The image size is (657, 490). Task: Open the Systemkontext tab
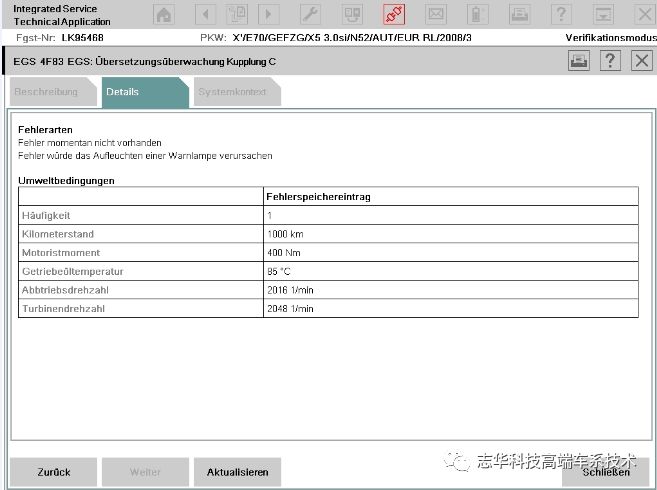point(230,92)
